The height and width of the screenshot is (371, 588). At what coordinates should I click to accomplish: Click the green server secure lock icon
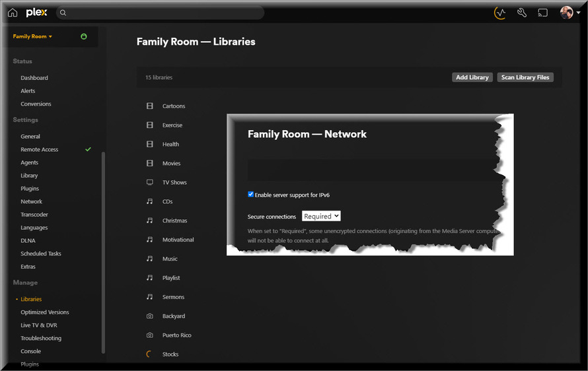(84, 36)
